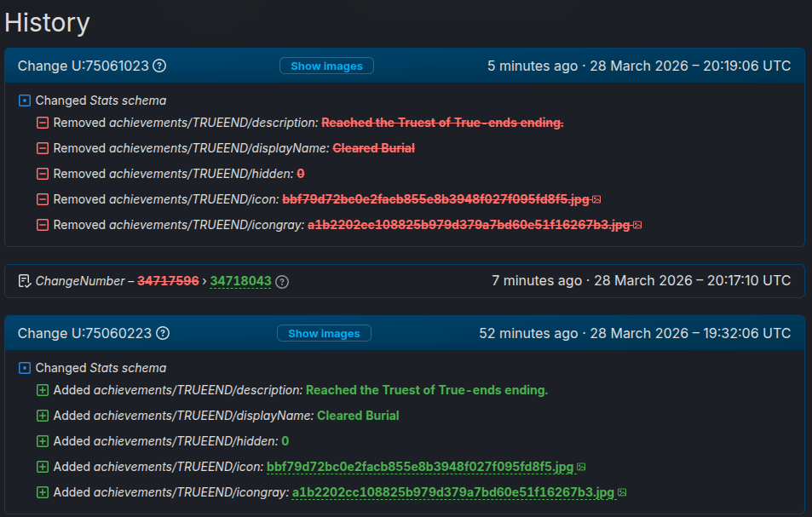The height and width of the screenshot is (517, 812).
Task: Click image icon after removed a1b2202c icongray file
Action: 637,225
